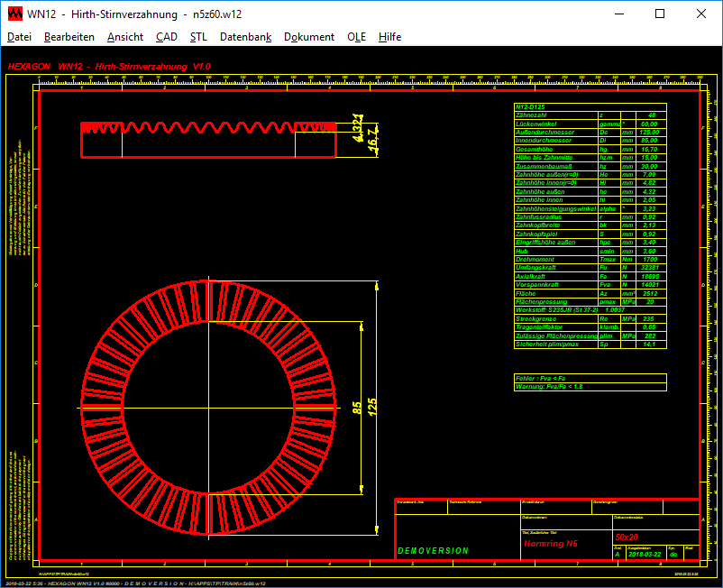723x588 pixels.
Task: Open the Datei menu
Action: pyautogui.click(x=19, y=37)
